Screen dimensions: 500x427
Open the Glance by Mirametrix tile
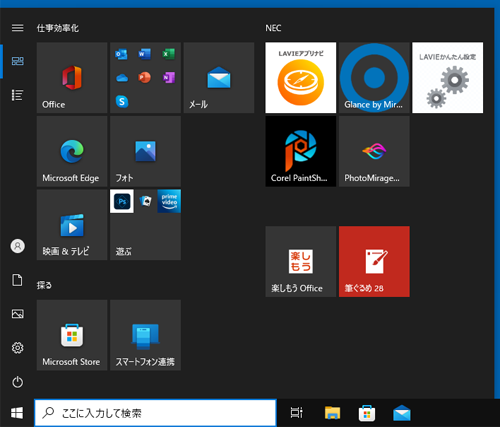coord(374,78)
